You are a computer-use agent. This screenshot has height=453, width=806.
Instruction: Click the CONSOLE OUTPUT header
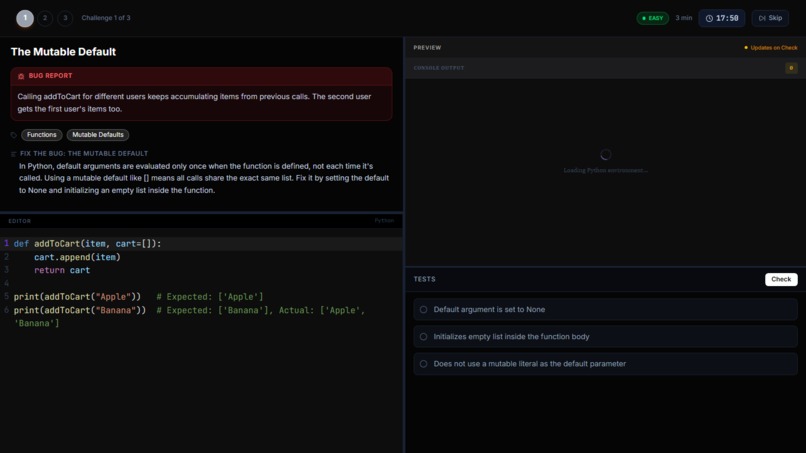[438, 68]
